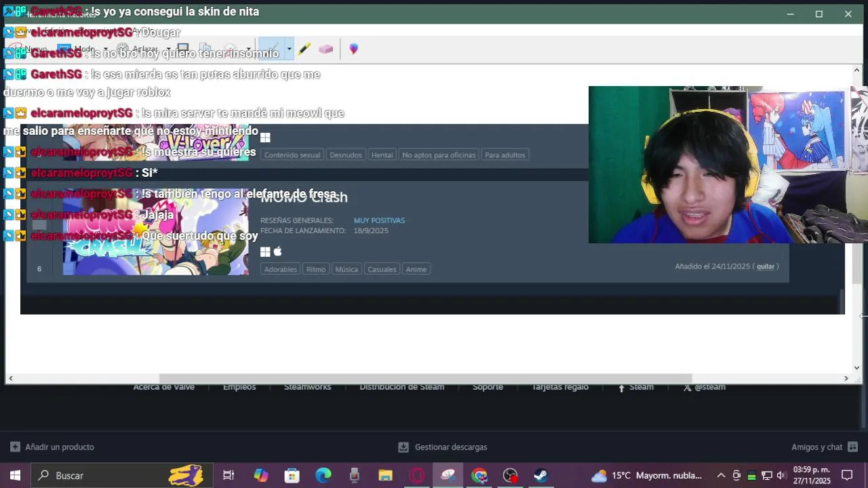
Task: Click horizontal scrollbar left arrow
Action: pos(10,378)
